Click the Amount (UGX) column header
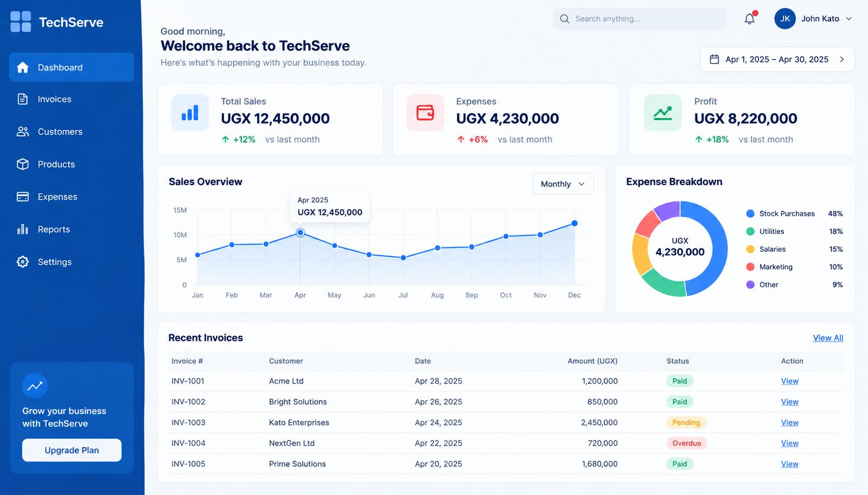This screenshot has width=868, height=495. click(592, 361)
